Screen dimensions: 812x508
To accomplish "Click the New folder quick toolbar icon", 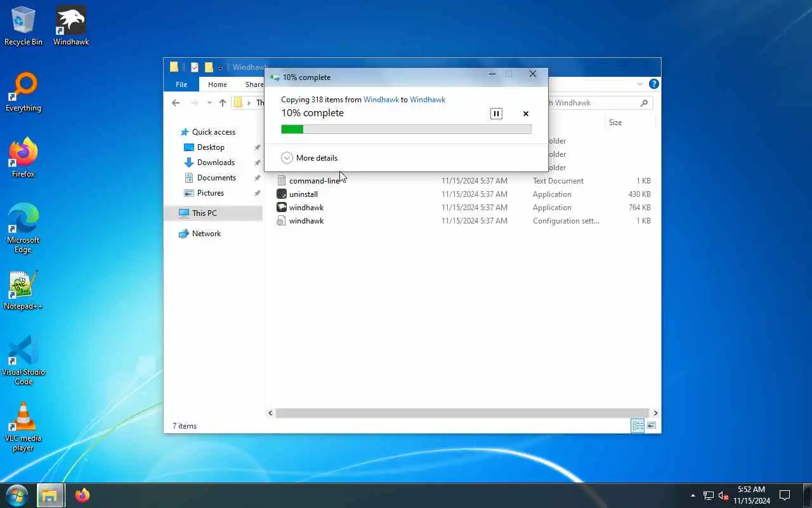I will click(x=208, y=67).
